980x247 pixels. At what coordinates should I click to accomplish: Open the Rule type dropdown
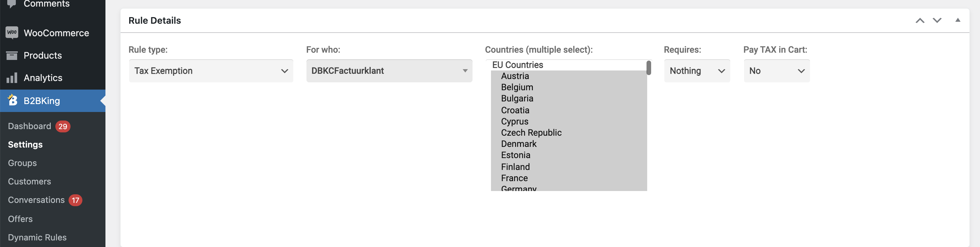click(x=211, y=71)
